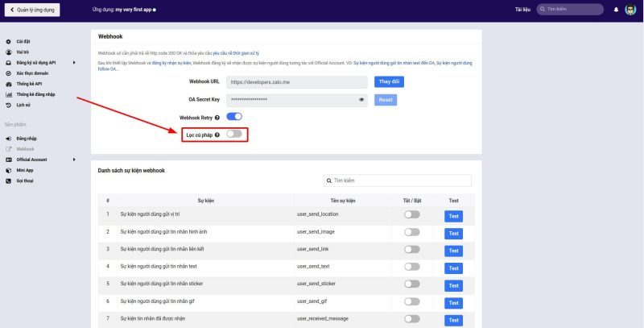
Task: Click the Webhook sidebar icon
Action: pos(9,149)
